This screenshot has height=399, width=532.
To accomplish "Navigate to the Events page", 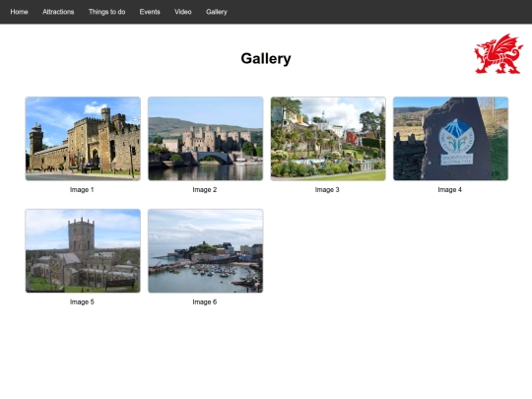I will [x=150, y=12].
